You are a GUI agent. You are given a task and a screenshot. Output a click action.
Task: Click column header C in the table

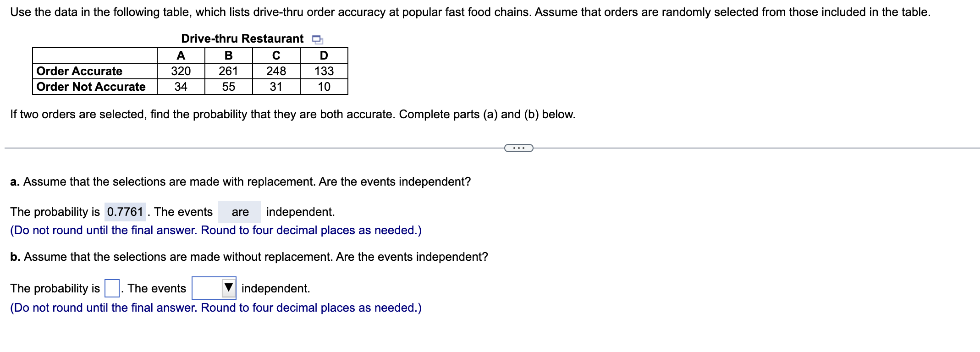pyautogui.click(x=276, y=55)
